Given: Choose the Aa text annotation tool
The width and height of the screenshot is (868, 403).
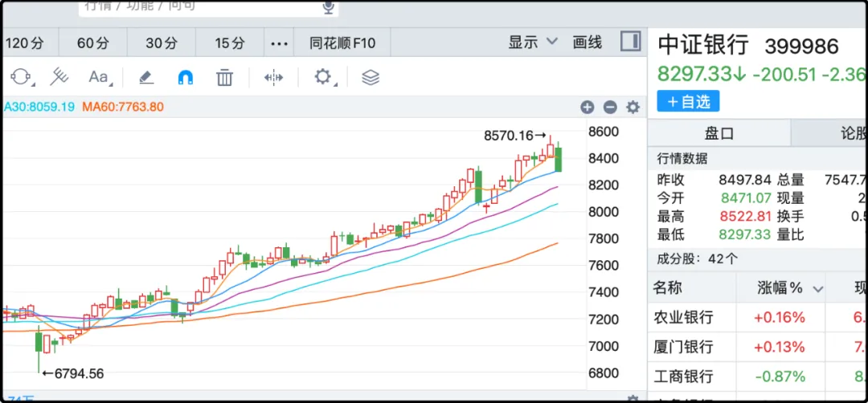Looking at the screenshot, I should click(x=100, y=77).
